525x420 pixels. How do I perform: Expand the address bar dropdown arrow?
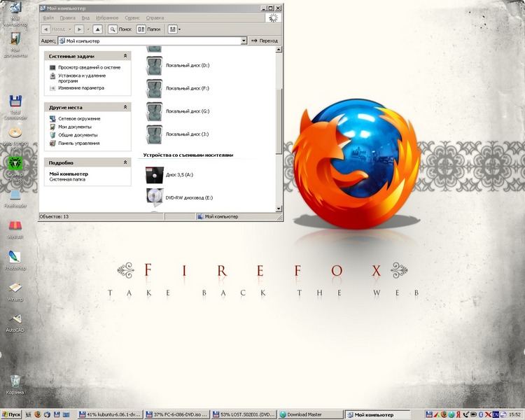pyautogui.click(x=244, y=41)
